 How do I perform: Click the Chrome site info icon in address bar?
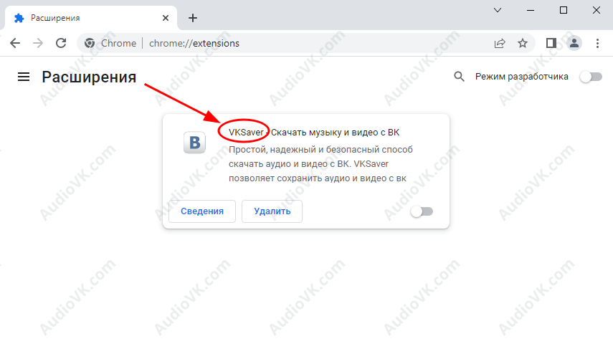pyautogui.click(x=90, y=43)
